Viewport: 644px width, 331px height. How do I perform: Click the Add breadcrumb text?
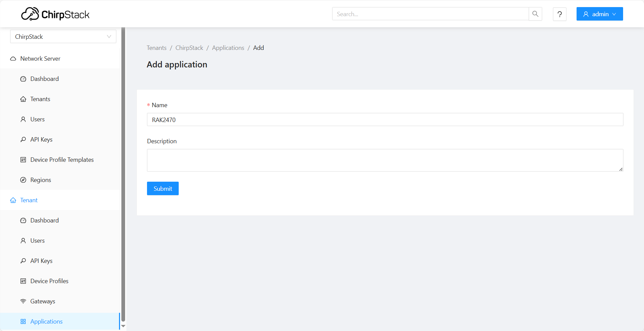click(x=259, y=48)
